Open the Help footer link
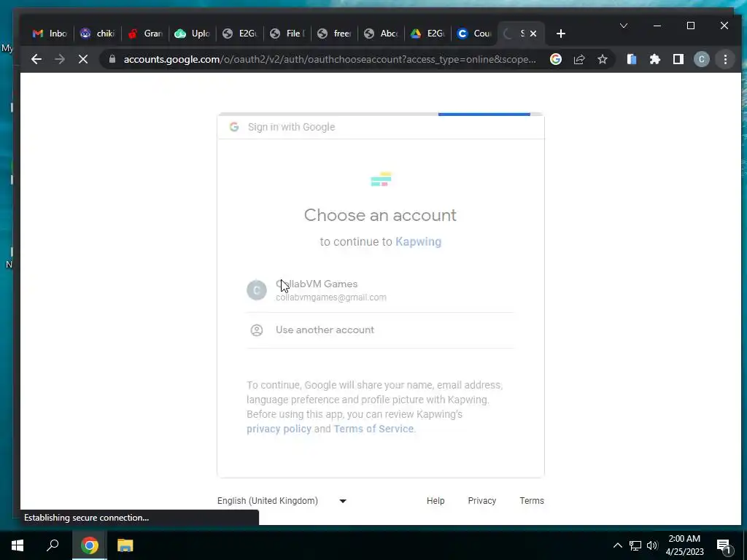The width and height of the screenshot is (747, 560). pyautogui.click(x=436, y=500)
